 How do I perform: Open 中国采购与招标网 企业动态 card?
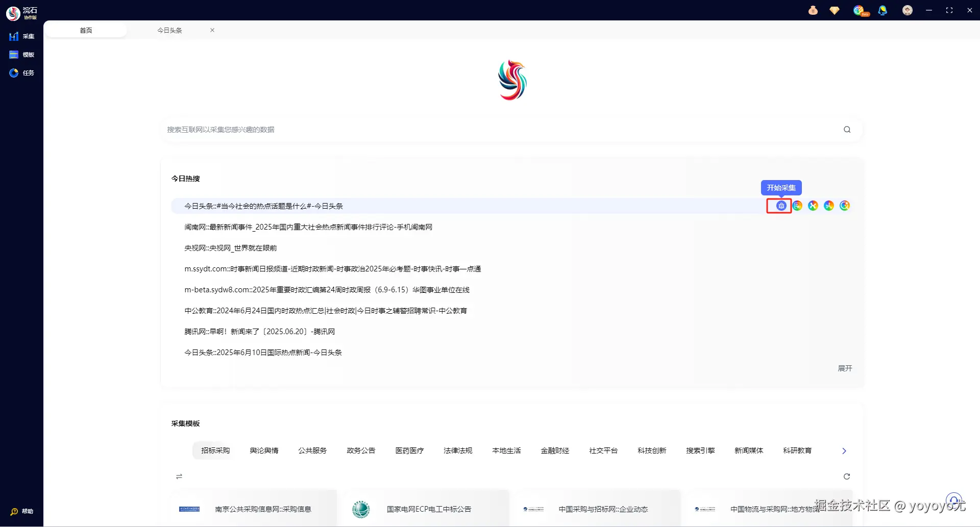(597, 509)
